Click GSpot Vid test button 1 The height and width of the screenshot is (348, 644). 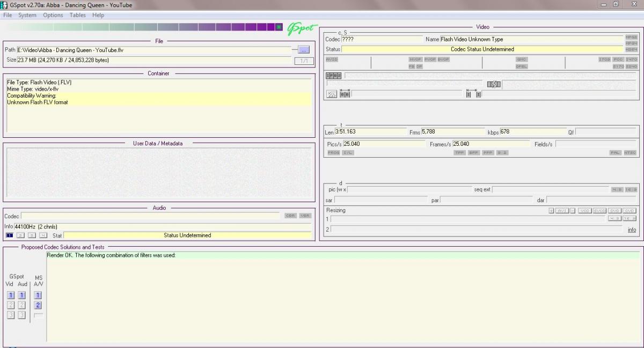point(11,295)
